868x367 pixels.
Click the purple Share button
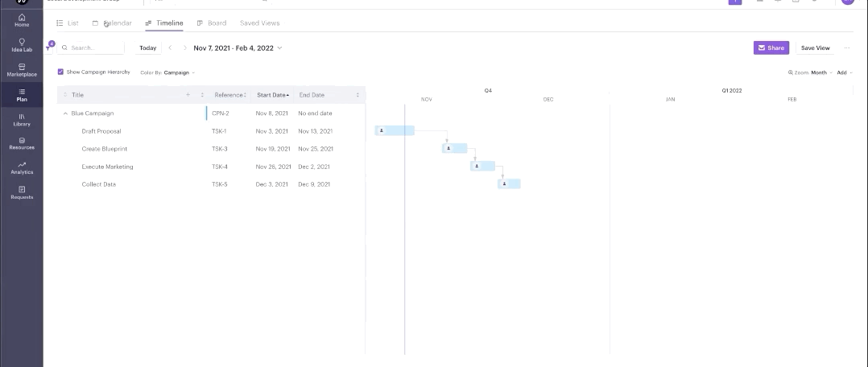771,47
